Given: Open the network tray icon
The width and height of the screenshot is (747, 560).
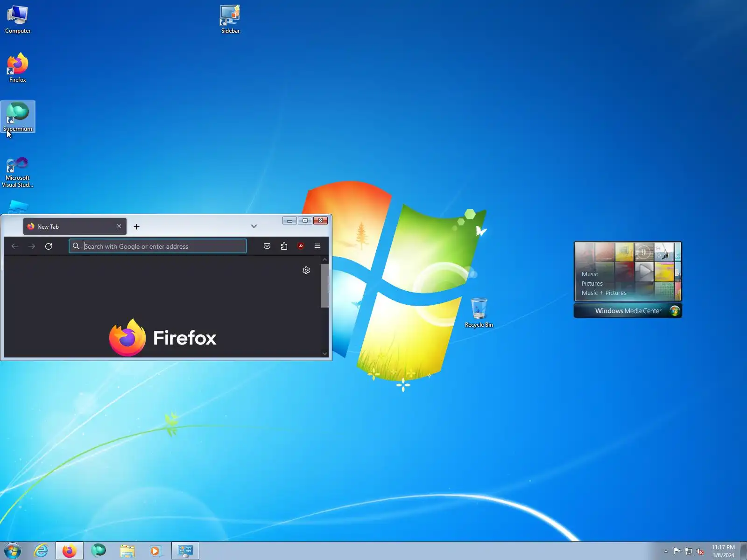Looking at the screenshot, I should [689, 551].
